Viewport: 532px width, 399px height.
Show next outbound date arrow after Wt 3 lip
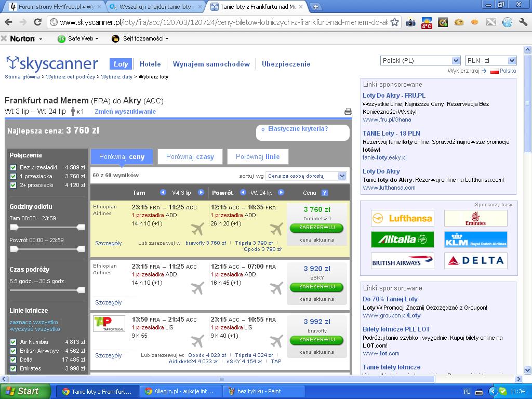(x=201, y=192)
